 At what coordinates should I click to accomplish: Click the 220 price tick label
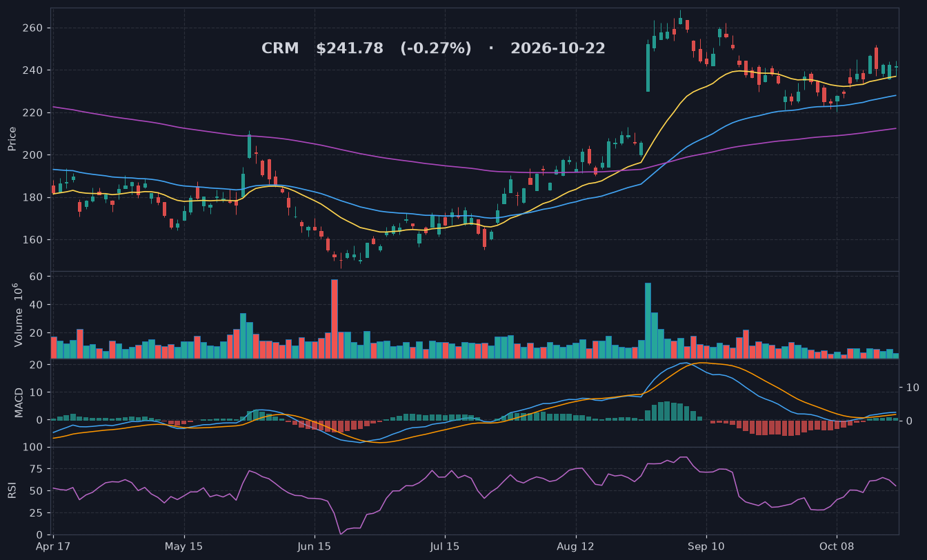[x=33, y=113]
